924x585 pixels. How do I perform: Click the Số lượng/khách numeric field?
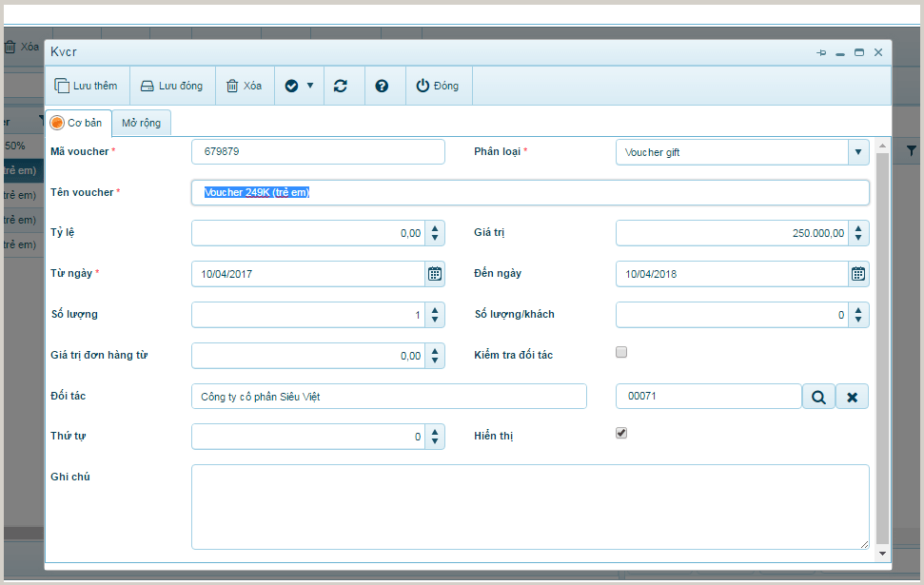(733, 315)
